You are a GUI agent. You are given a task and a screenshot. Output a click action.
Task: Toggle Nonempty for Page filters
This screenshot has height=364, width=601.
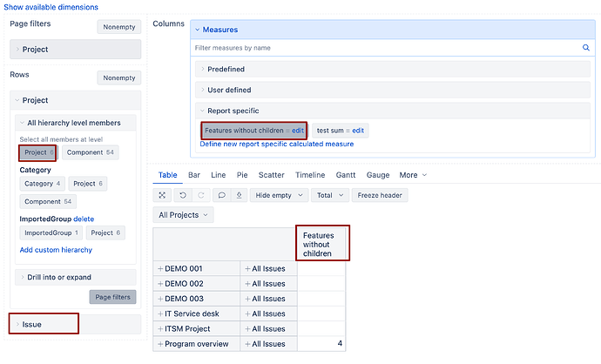click(118, 27)
